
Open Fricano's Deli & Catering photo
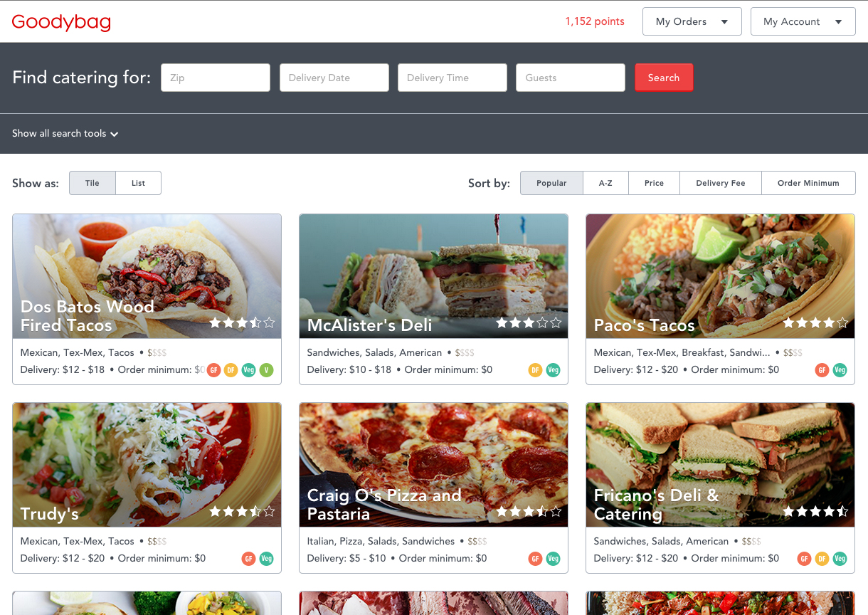pyautogui.click(x=721, y=465)
